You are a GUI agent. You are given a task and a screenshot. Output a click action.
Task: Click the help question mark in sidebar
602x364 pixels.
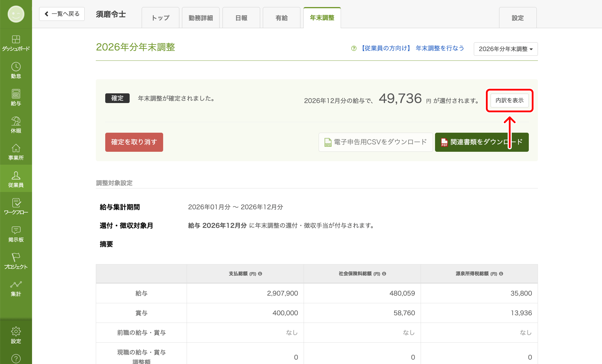point(16,358)
